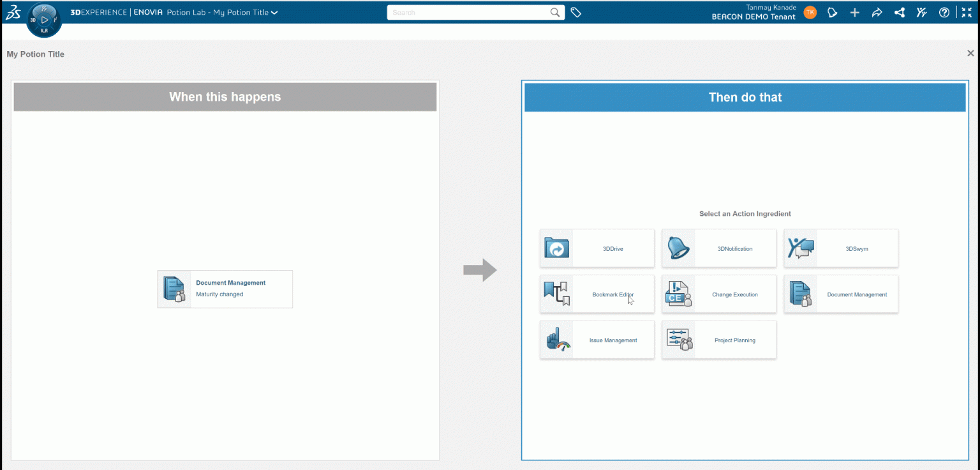Click the BEACON DEMO Tenant label

pos(754,17)
